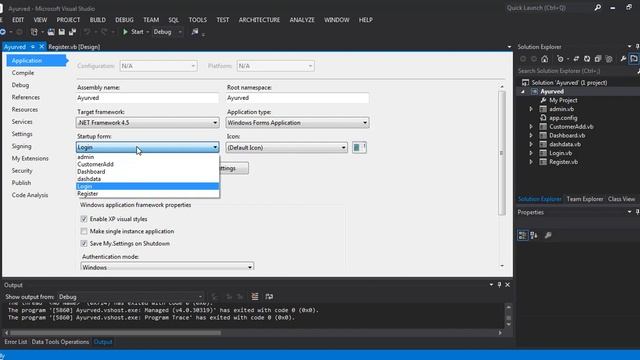The image size is (640, 360).
Task: Click the Collapse All icon in Solution Explorer
Action: (x=598, y=59)
